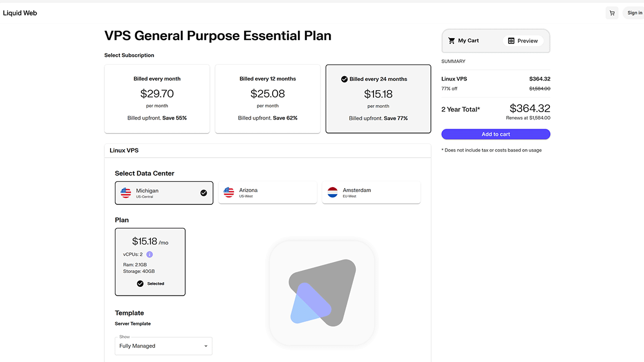This screenshot has height=362, width=644.
Task: Click the Preview toggle button
Action: pyautogui.click(x=523, y=41)
